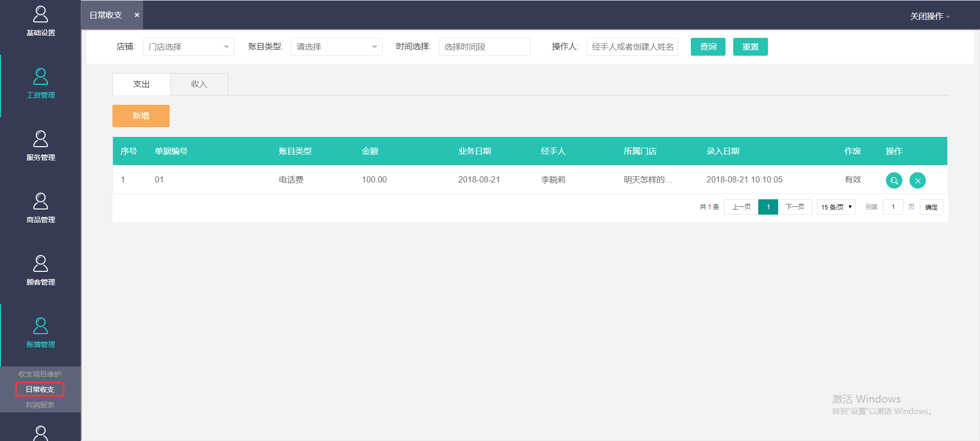Open the 账目类型 请选择 dropdown

pos(336,47)
